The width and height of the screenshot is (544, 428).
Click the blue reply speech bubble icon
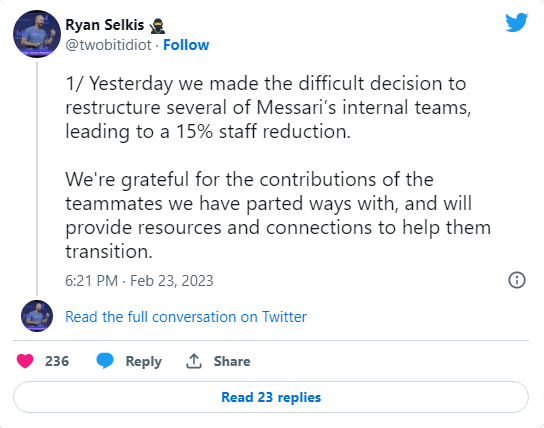[105, 361]
